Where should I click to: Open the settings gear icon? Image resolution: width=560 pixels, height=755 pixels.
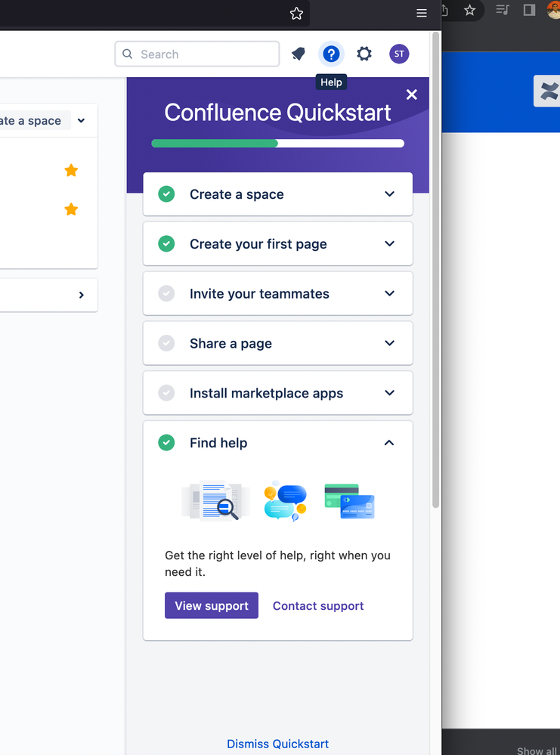coord(364,54)
